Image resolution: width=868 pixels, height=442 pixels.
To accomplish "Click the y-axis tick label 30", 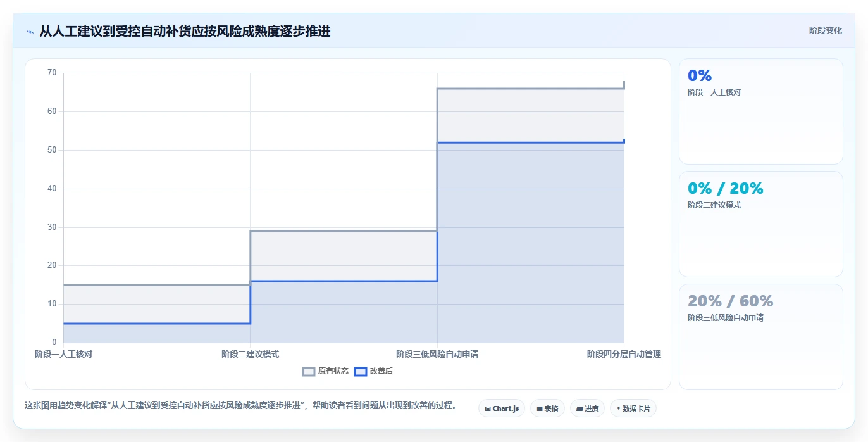I will point(52,227).
